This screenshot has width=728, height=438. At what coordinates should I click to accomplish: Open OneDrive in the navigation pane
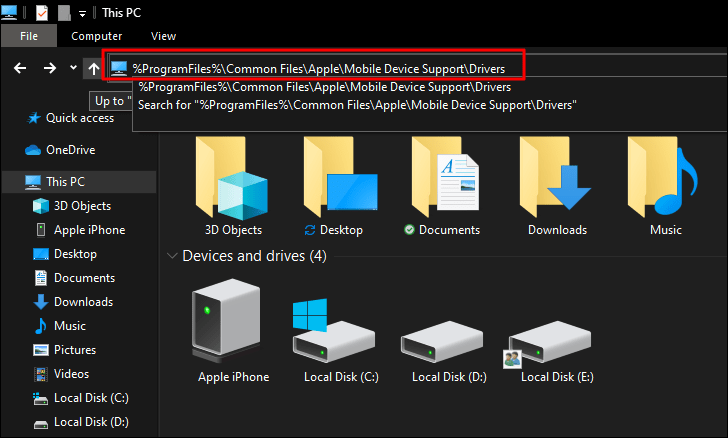(71, 150)
